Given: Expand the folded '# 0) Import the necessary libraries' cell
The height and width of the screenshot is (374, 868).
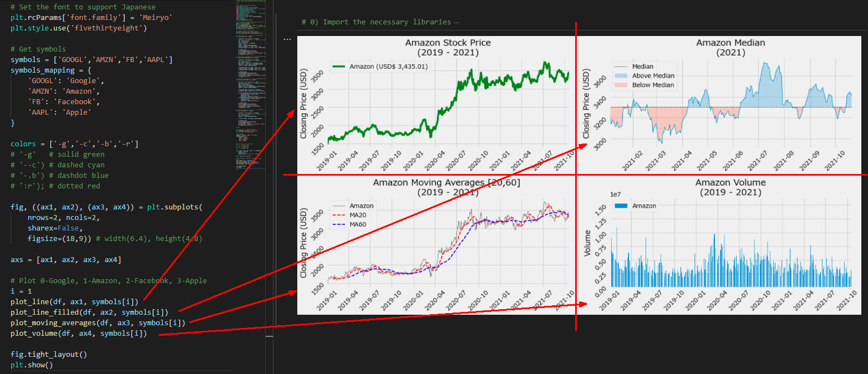Looking at the screenshot, I should [x=380, y=22].
